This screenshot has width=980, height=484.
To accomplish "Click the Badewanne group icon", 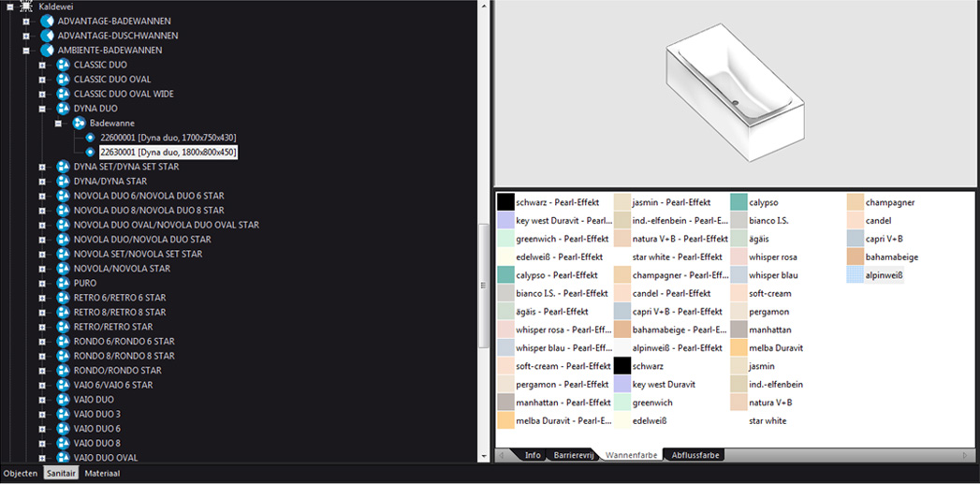I will pos(80,124).
